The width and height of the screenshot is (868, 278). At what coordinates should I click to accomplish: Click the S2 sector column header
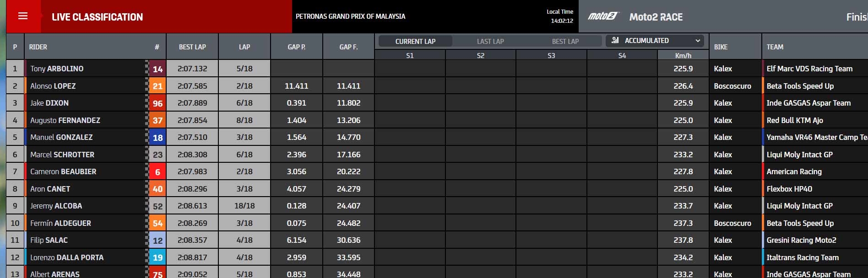tap(481, 55)
